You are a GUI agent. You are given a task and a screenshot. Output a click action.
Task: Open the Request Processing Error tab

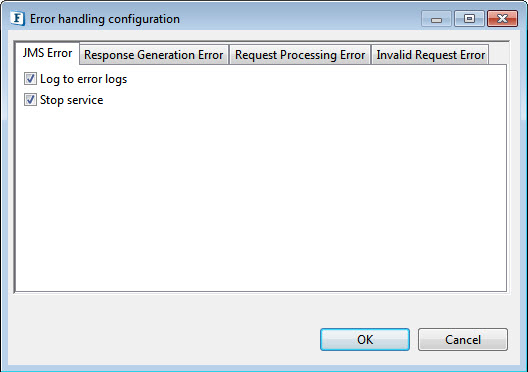point(300,55)
